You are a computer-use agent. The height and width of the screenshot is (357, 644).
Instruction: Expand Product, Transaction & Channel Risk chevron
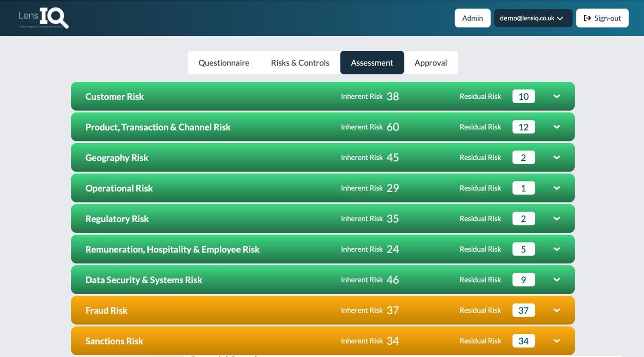[x=556, y=127]
